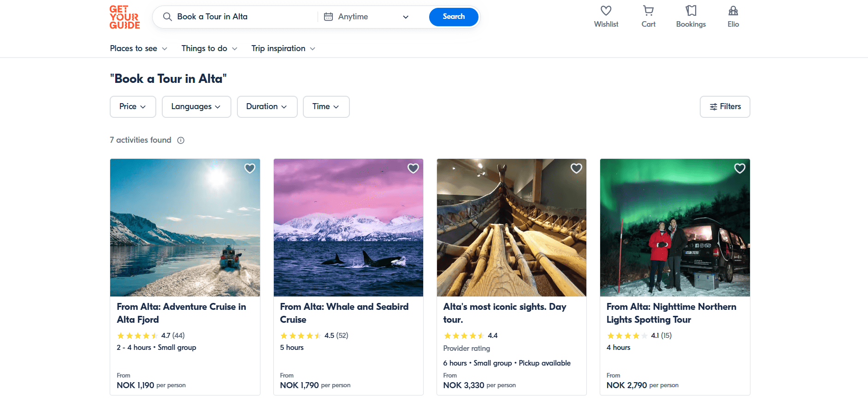This screenshot has height=407, width=868.
Task: Toggle wishlist heart on Northern Lights Spotting Tour
Action: click(x=739, y=169)
